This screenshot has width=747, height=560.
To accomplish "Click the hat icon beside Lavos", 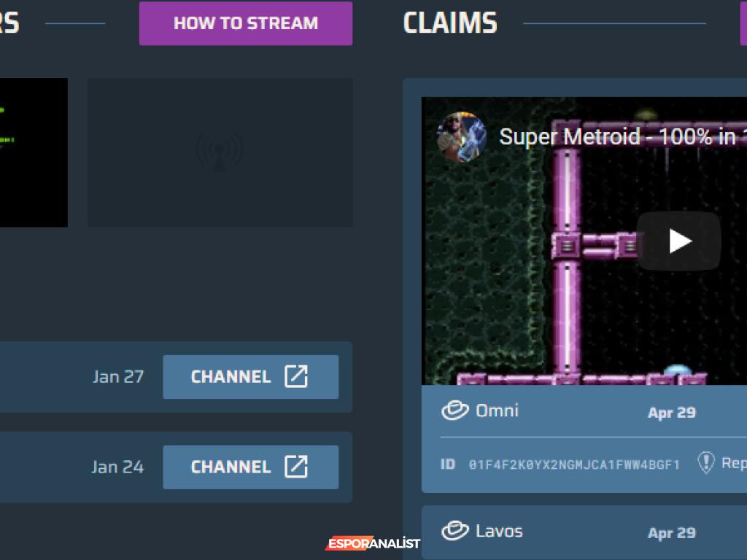I will (x=455, y=531).
